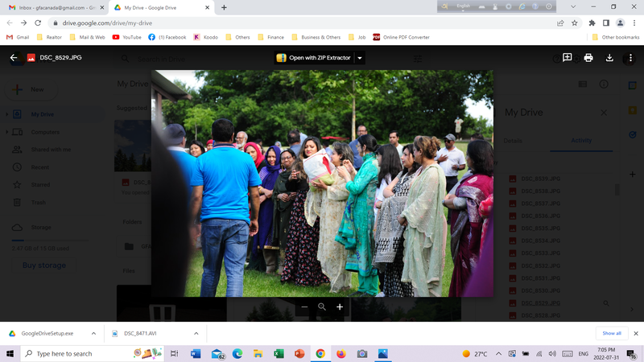Select the My Drive browser tab

(x=162, y=7)
